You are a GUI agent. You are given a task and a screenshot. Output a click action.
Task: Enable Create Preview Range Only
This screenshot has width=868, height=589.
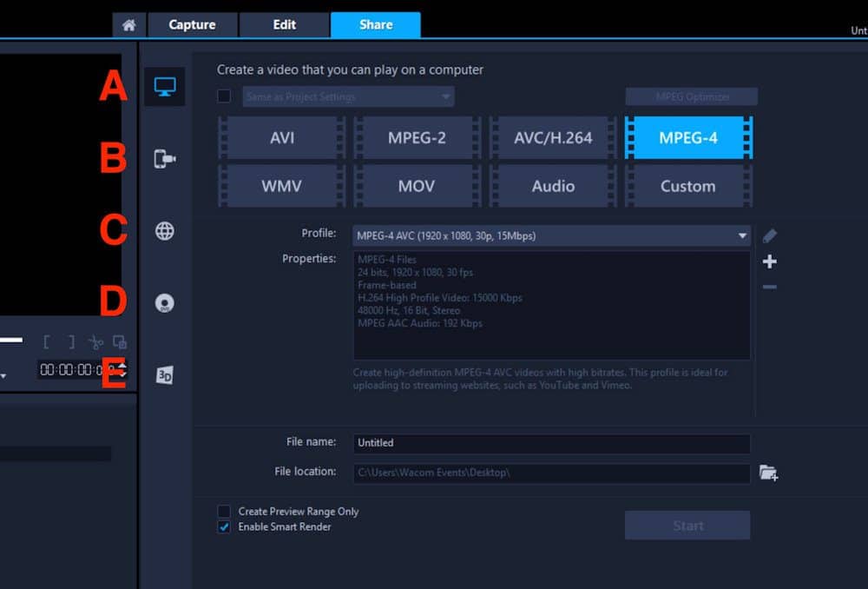[x=224, y=512]
